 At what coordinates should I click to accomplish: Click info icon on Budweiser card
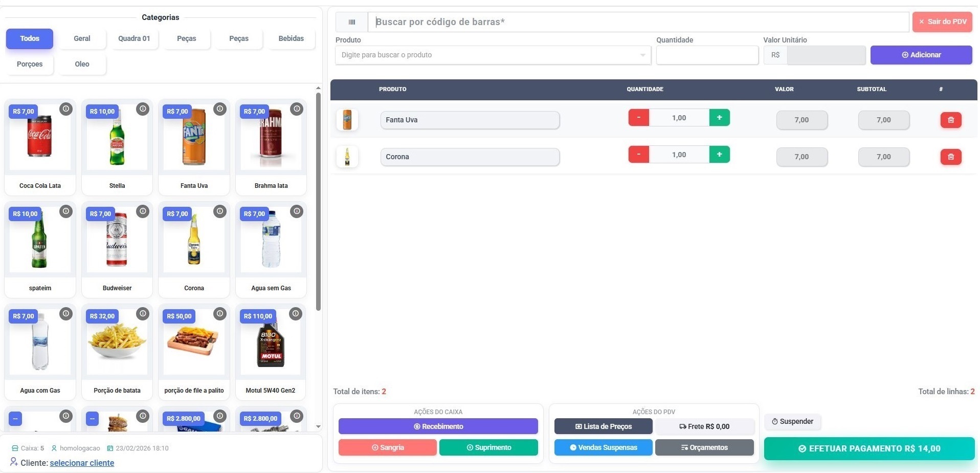coord(143,211)
